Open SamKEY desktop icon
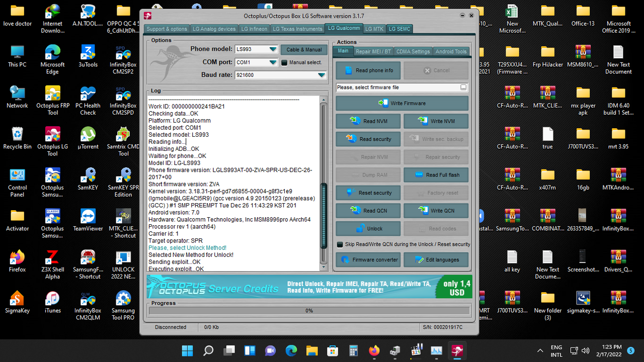Viewport: 644px width, 362px height. (x=88, y=178)
